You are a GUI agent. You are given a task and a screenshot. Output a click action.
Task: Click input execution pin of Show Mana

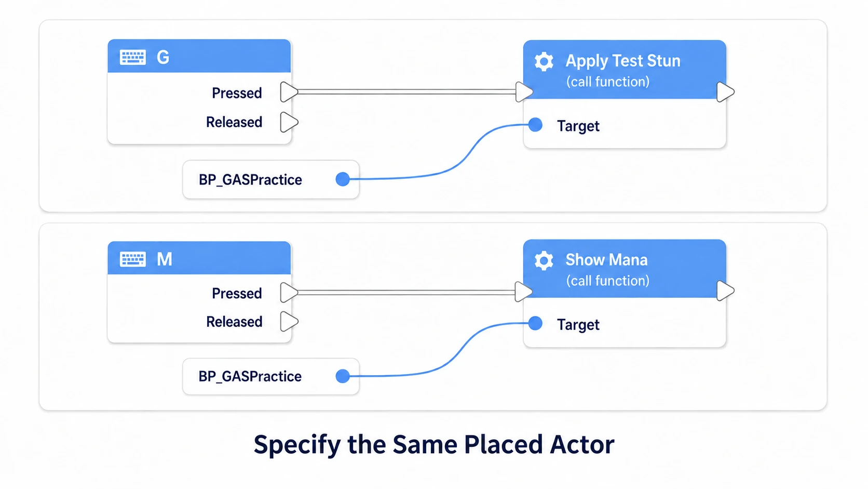pyautogui.click(x=524, y=292)
